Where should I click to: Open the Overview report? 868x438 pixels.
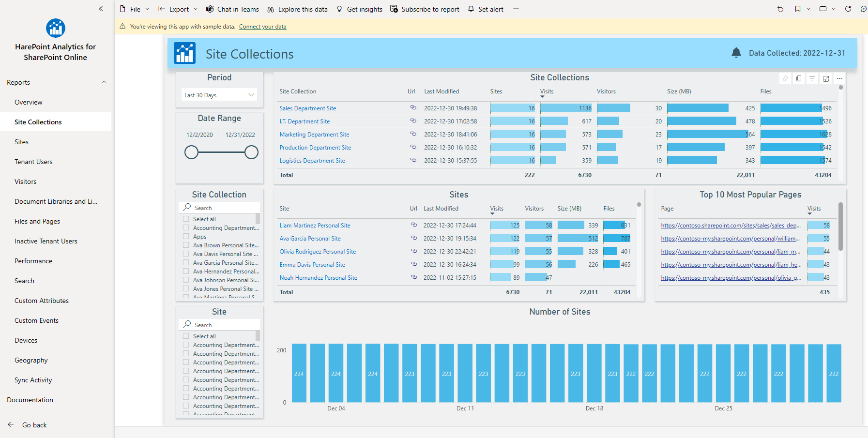pos(29,102)
